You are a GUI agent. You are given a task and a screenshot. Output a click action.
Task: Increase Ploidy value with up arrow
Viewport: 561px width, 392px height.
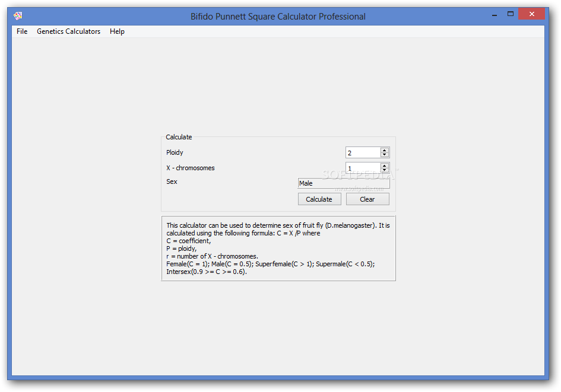pos(384,150)
